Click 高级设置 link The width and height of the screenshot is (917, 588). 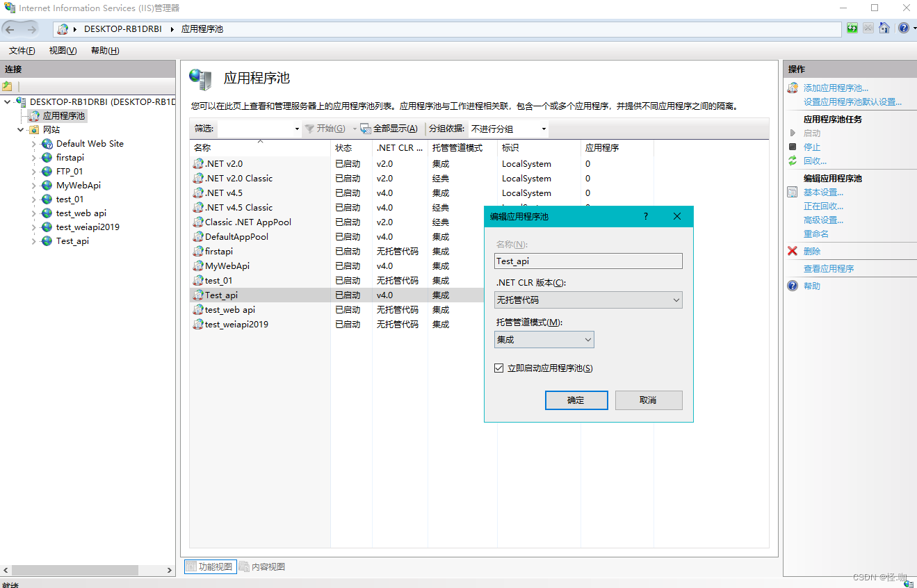[823, 220]
